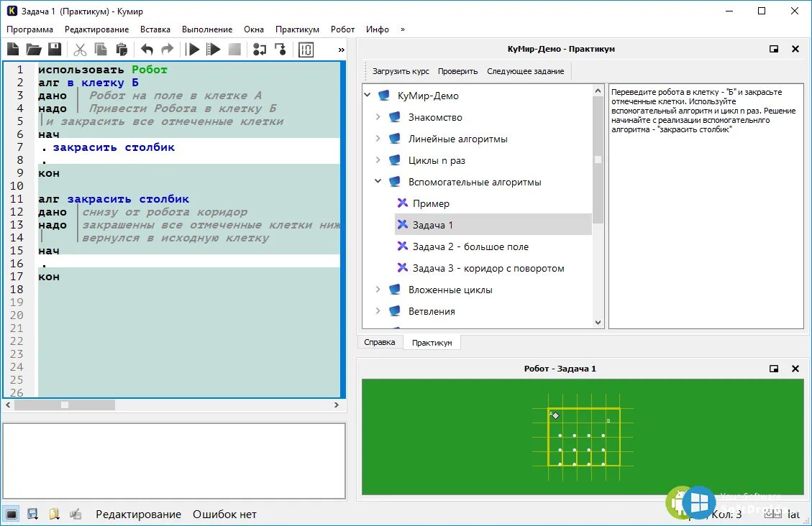This screenshot has width=812, height=526.
Task: Select Задача 1 in the tree
Action: [x=493, y=224]
